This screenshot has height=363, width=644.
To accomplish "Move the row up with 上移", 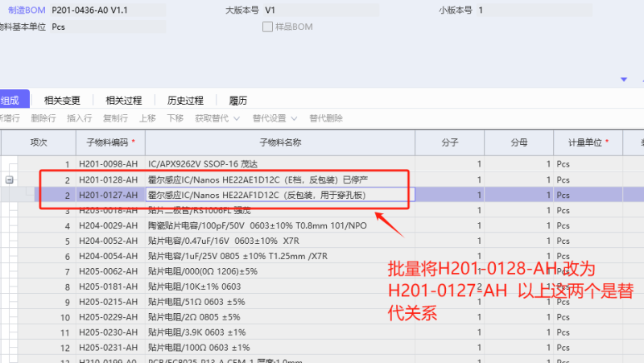I will coord(147,118).
